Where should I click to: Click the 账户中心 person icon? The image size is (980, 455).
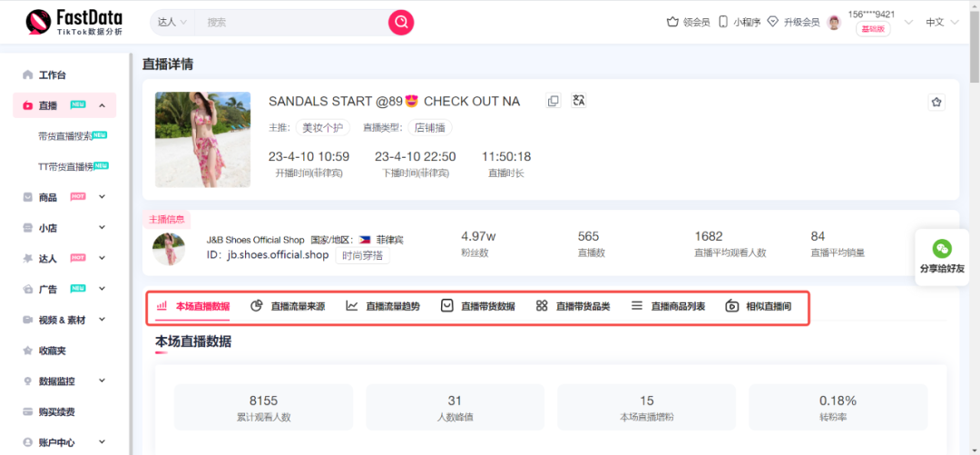(x=27, y=442)
